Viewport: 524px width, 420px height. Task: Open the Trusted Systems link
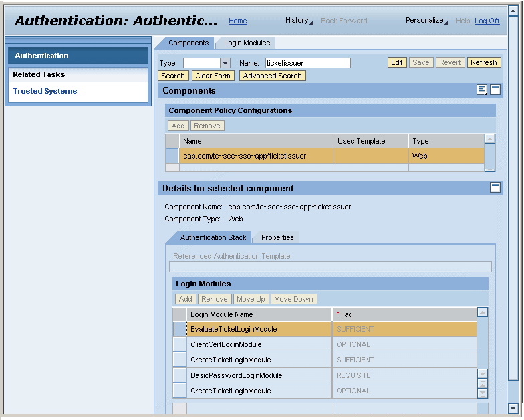45,91
